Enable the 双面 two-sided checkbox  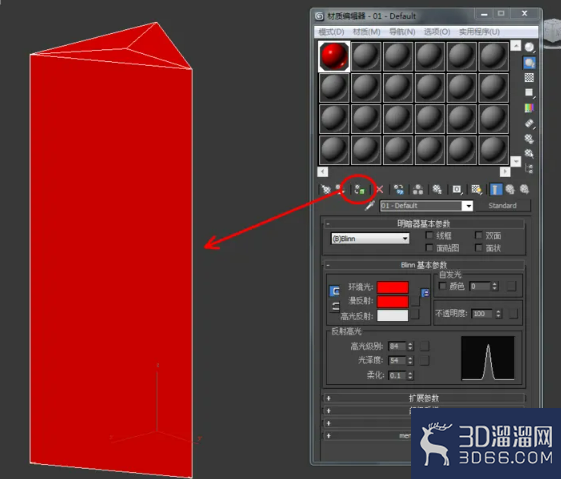478,235
